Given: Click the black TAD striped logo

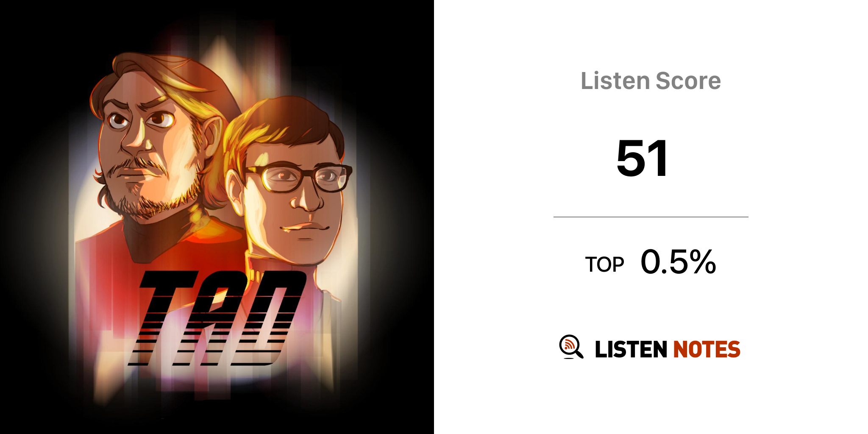Looking at the screenshot, I should (x=217, y=318).
